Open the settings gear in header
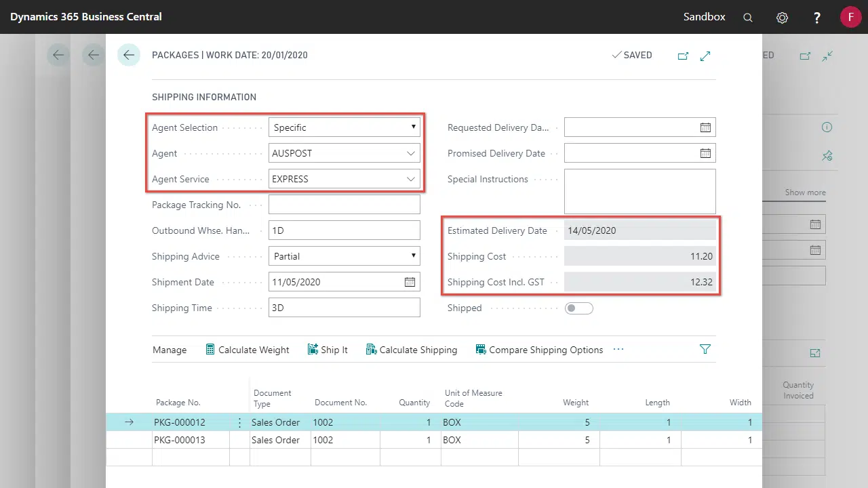The image size is (868, 488). click(x=782, y=18)
